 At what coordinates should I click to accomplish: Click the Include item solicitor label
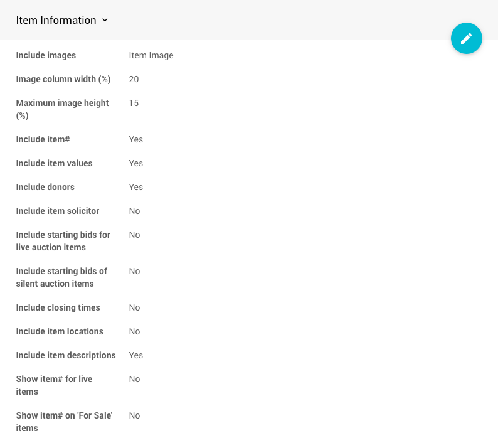coord(58,211)
